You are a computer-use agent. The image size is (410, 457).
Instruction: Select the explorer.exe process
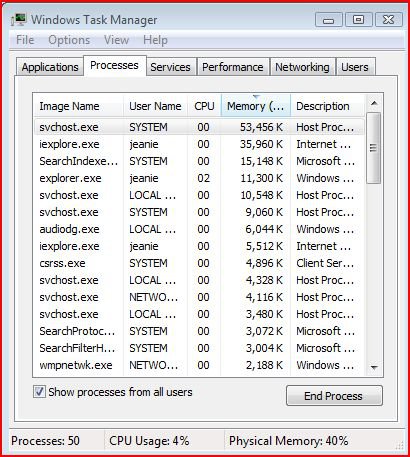coord(199,178)
